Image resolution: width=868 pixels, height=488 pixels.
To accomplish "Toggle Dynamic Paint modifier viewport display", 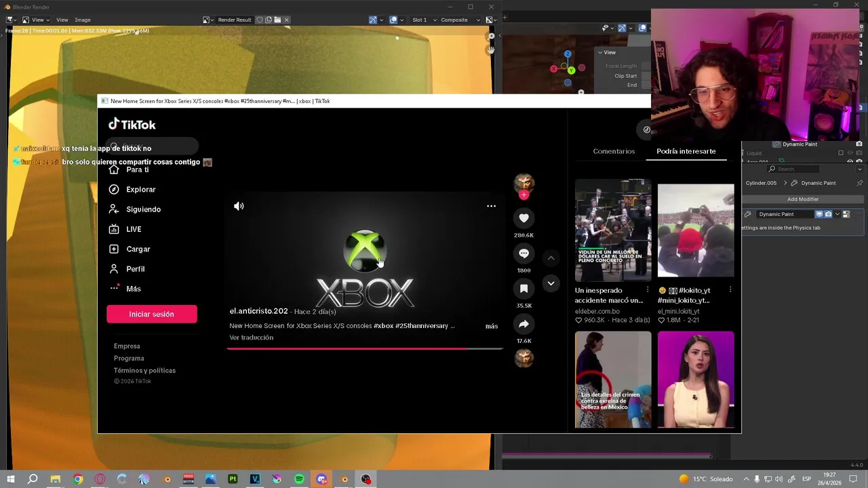I will (819, 214).
